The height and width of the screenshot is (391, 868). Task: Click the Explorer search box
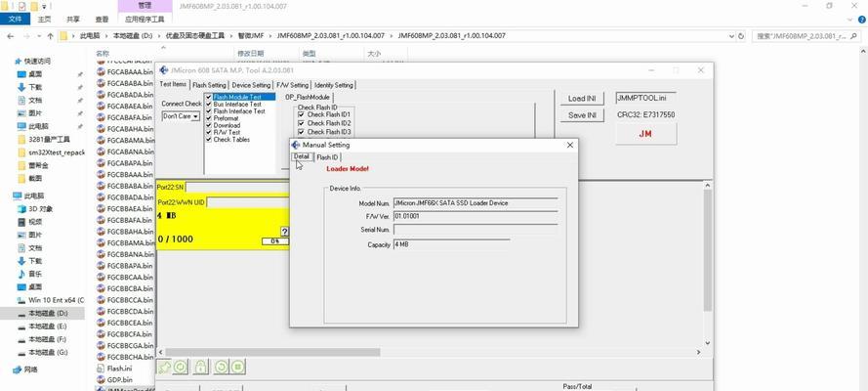pyautogui.click(x=807, y=36)
